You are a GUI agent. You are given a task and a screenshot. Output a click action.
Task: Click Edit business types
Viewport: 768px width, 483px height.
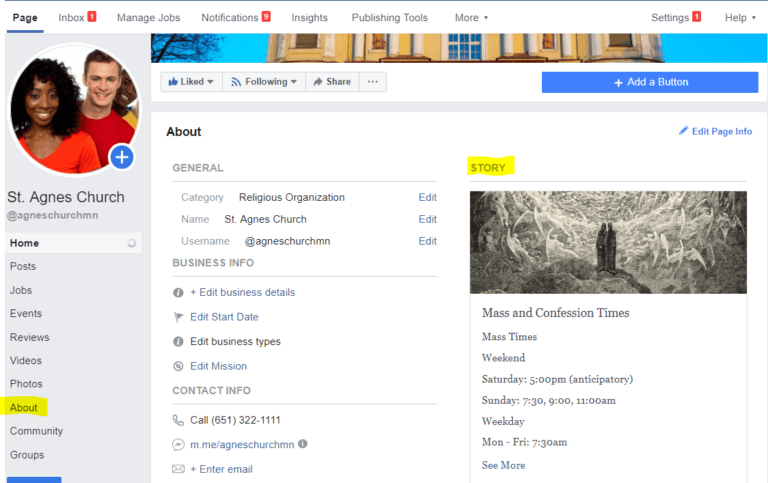tap(236, 341)
